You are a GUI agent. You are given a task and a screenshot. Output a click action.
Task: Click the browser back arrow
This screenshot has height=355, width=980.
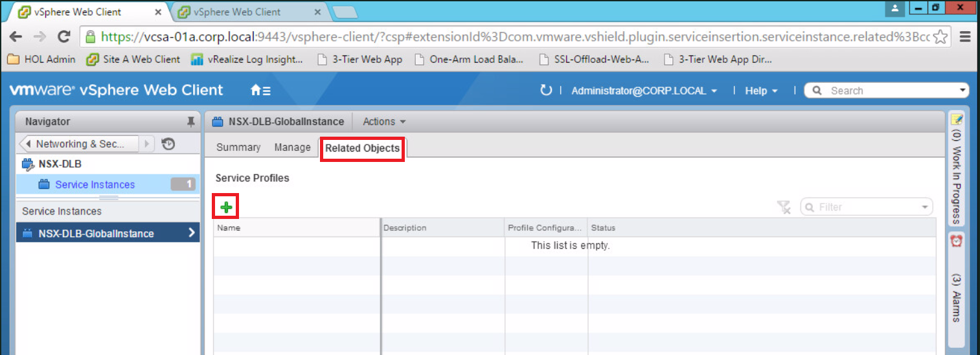[x=16, y=37]
